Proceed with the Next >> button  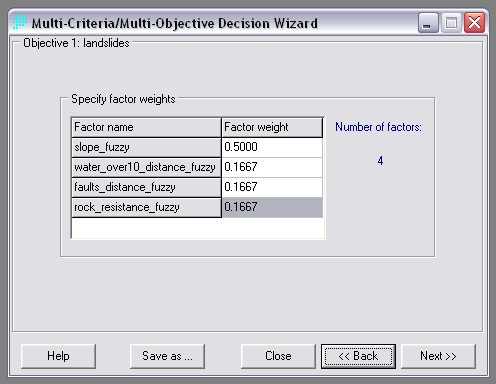(x=438, y=356)
